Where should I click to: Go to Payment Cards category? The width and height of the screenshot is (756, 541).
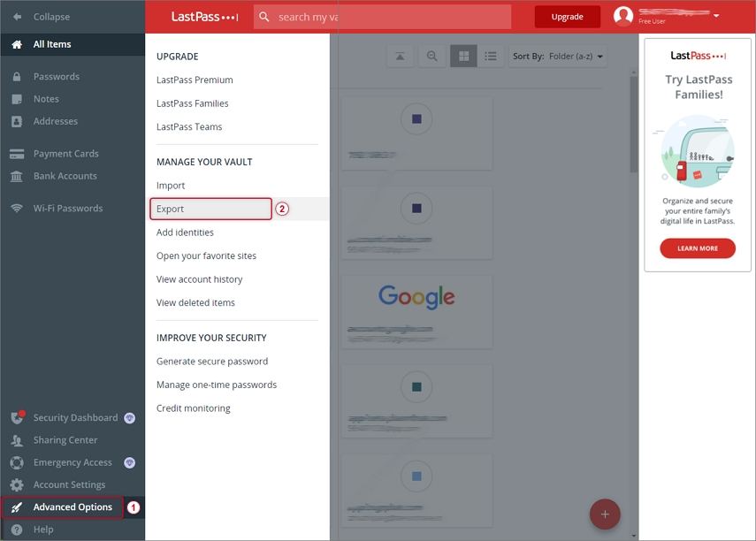66,154
